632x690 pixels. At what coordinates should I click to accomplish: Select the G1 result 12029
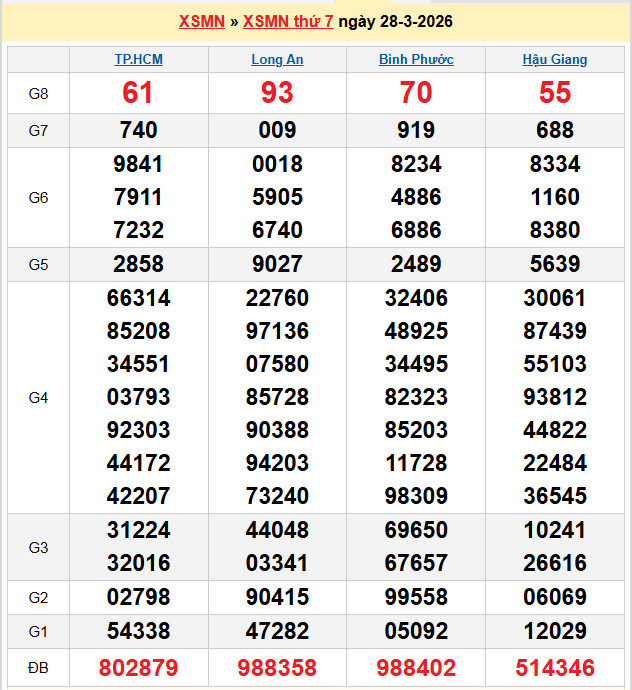555,631
